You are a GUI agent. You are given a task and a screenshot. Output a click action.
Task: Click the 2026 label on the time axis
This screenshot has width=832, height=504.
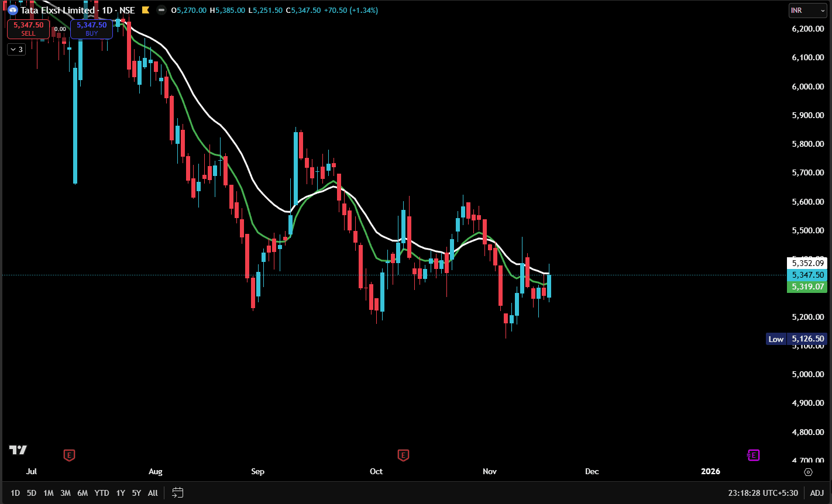pyautogui.click(x=710, y=471)
